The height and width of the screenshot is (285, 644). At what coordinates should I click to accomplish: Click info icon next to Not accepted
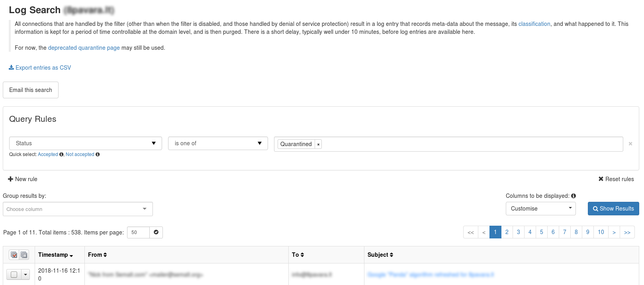(x=98, y=154)
